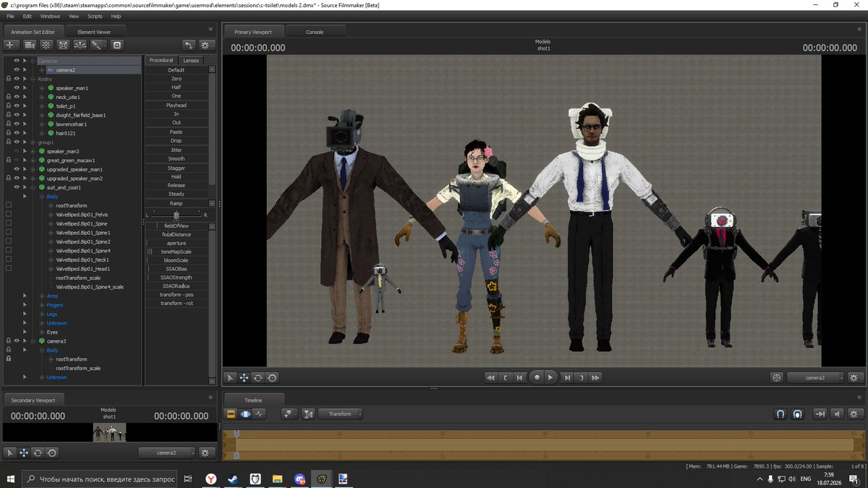The image size is (868, 488).
Task: Switch to Element Viewer tab
Action: [95, 32]
